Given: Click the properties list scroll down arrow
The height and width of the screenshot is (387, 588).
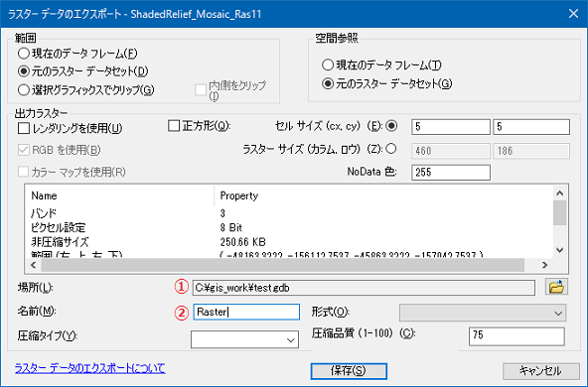Looking at the screenshot, I should pos(560,250).
